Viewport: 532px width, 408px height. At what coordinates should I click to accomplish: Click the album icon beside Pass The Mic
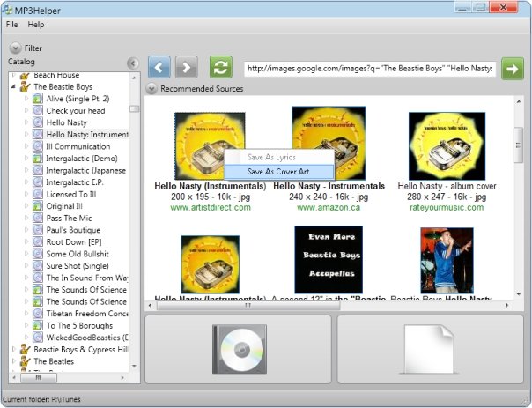point(38,218)
